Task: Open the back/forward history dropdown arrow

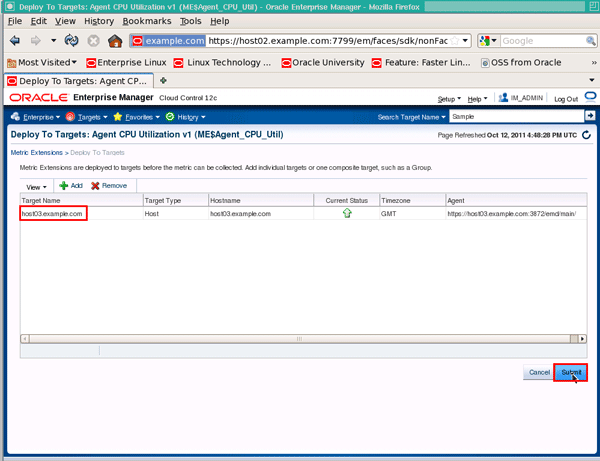Action: click(x=54, y=40)
